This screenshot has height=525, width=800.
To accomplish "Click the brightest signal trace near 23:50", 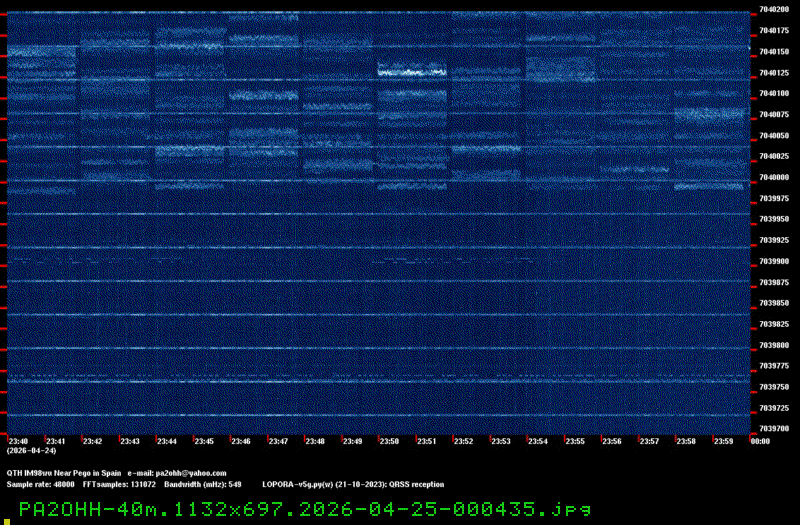I will pyautogui.click(x=412, y=72).
